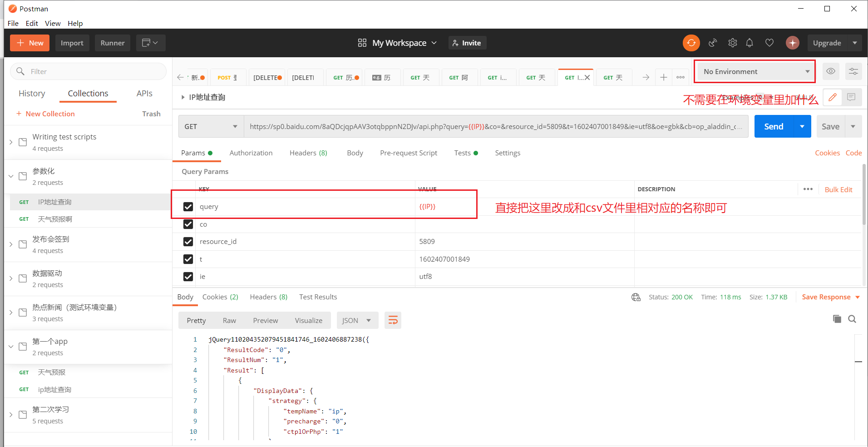This screenshot has height=447, width=868.
Task: Open the Cookies link
Action: 827,153
